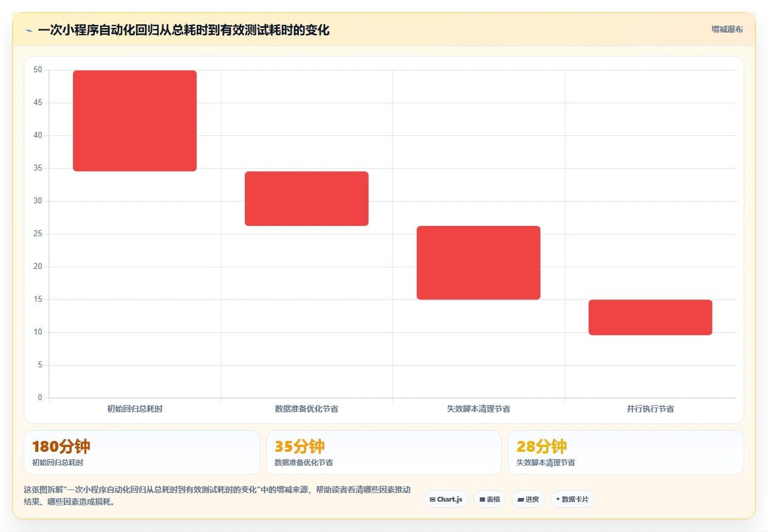Viewport: 768px width, 532px height.
Task: Click the 进度 tag chip
Action: pos(528,499)
